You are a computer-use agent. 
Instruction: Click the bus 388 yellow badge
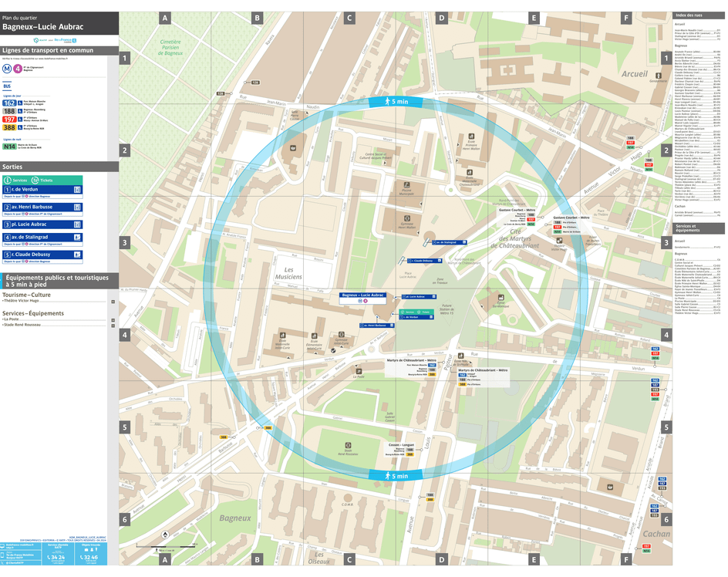coord(8,127)
